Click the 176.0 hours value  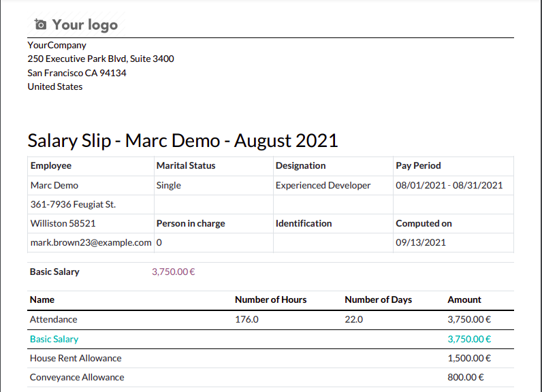click(246, 319)
